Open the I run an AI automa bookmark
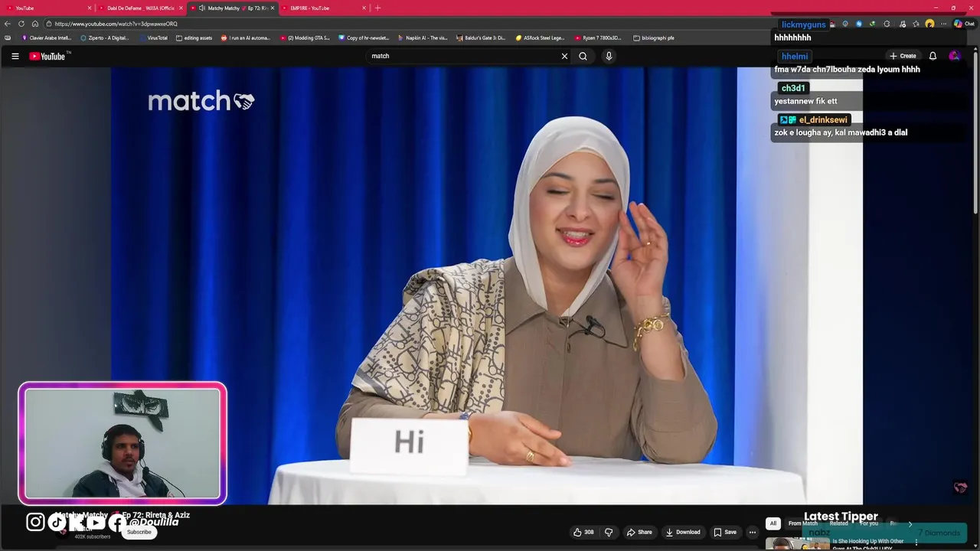The image size is (980, 551). click(246, 37)
